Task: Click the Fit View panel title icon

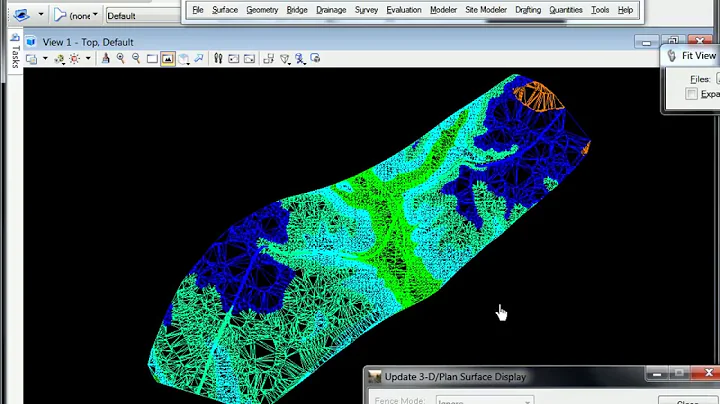Action: (x=672, y=56)
